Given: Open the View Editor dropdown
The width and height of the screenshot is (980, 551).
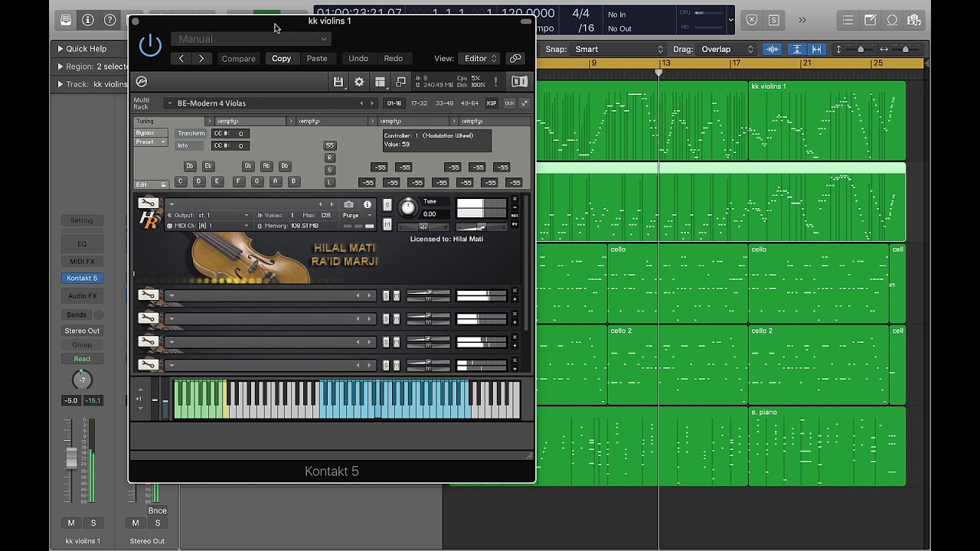Looking at the screenshot, I should pos(480,58).
